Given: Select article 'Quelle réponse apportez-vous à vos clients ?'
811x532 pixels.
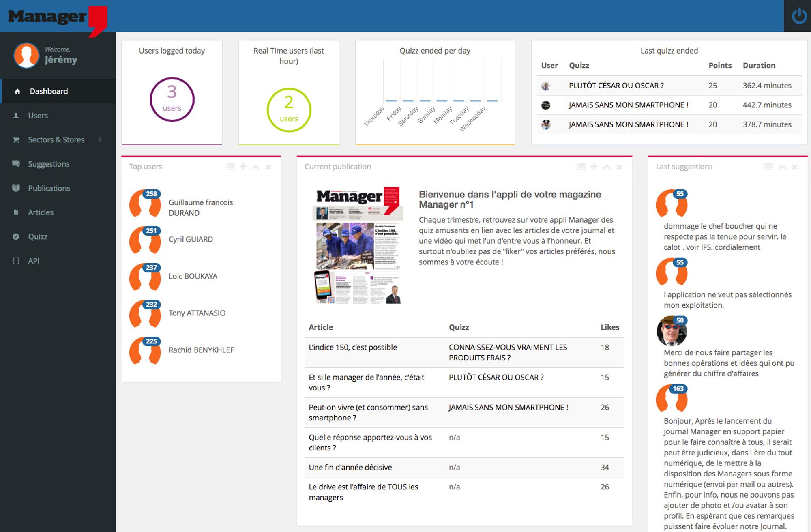Looking at the screenshot, I should click(370, 443).
